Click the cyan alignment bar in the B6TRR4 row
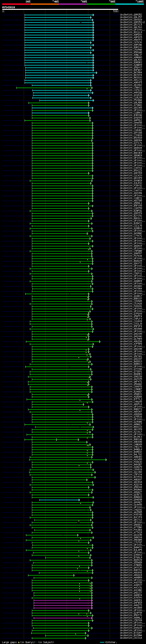This screenshot has height=644, width=146. 61,72
